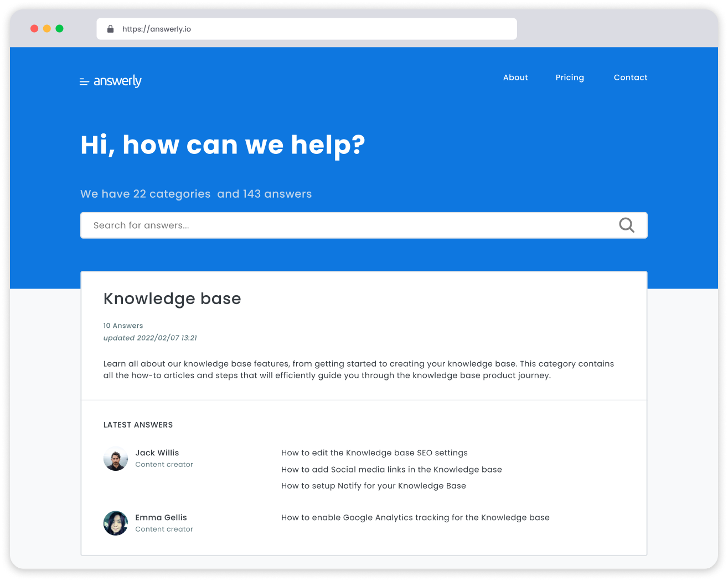728x581 pixels.
Task: Click the Jack Willis author name
Action: click(x=157, y=453)
